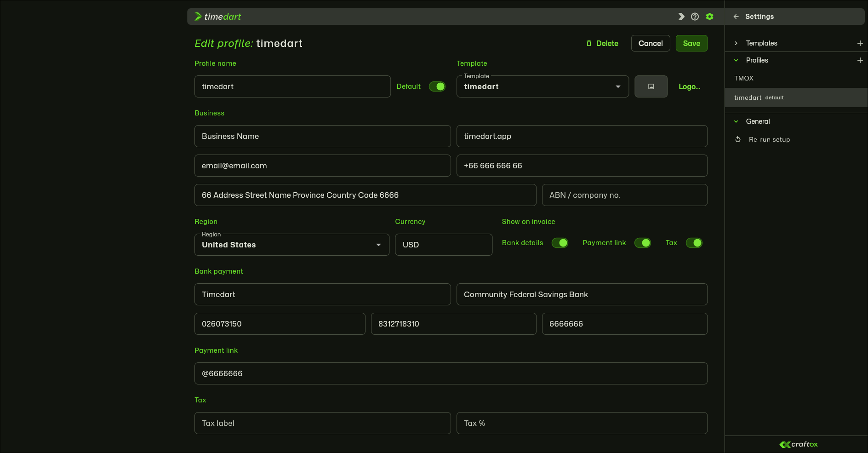The image size is (868, 453).
Task: Toggle Bank details on invoice
Action: [x=560, y=243]
